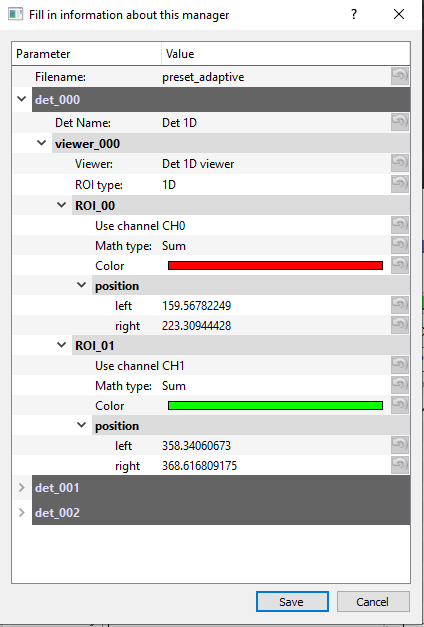The image size is (424, 627).
Task: Reset ROI_01 Use channel to default
Action: tap(400, 365)
